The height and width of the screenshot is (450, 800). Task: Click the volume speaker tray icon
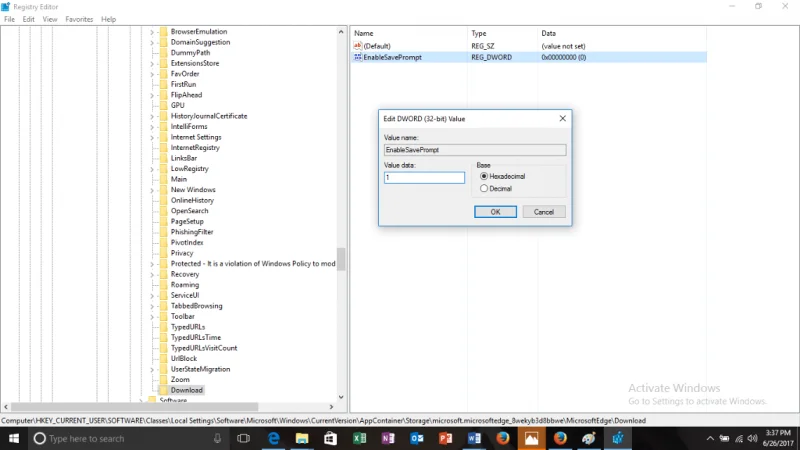click(753, 439)
